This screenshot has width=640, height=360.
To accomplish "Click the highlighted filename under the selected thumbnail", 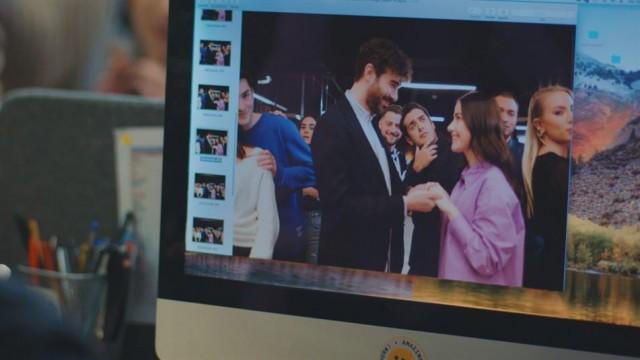I will pyautogui.click(x=211, y=159).
